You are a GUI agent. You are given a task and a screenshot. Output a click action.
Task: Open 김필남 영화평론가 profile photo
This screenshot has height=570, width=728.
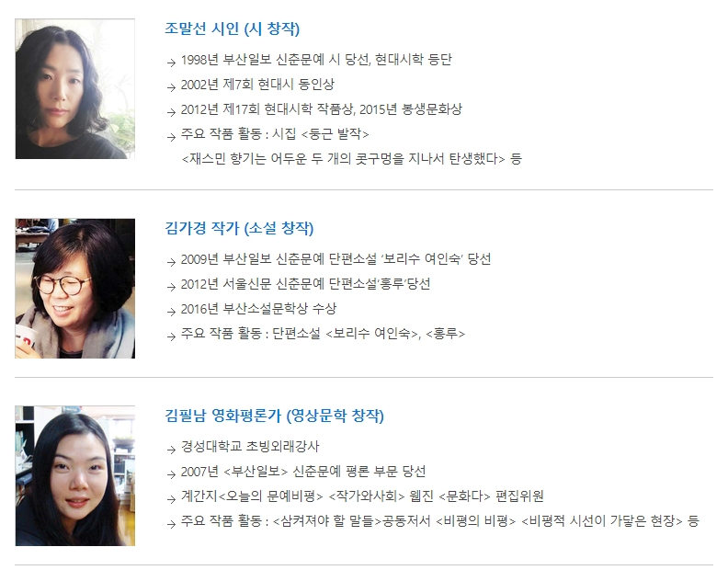pyautogui.click(x=75, y=475)
